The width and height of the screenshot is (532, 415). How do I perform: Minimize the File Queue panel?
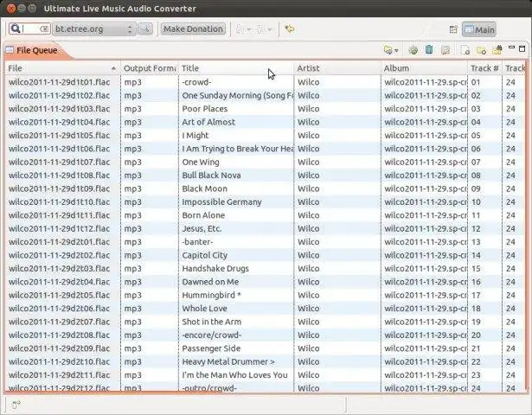pyautogui.click(x=511, y=48)
